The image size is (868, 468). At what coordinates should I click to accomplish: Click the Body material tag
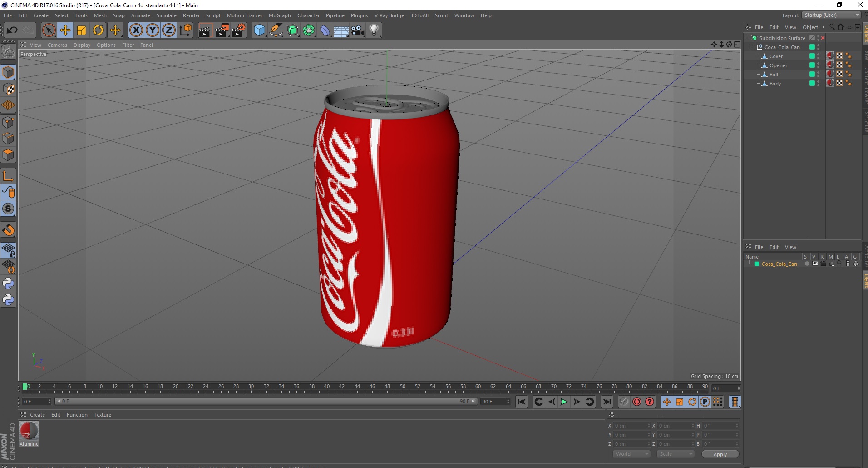coord(830,83)
